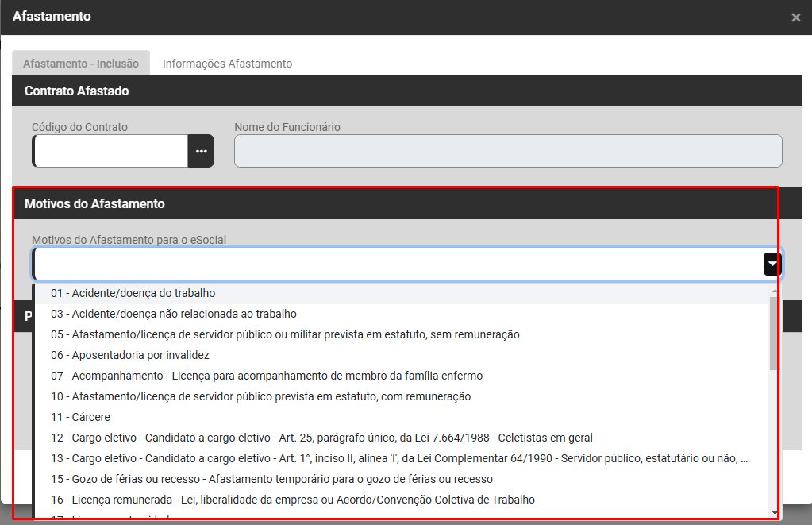Select option 01 - Acidente/doença do trabalho
812x525 pixels.
133,293
